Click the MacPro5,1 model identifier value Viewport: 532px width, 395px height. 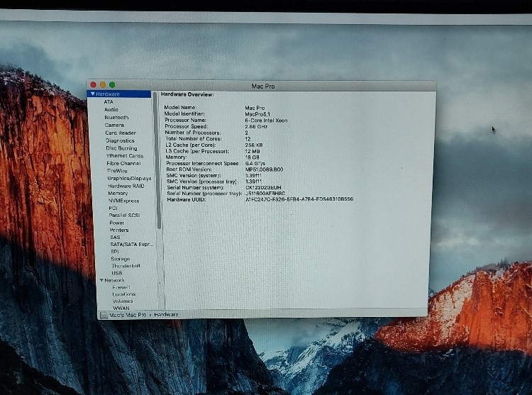coord(257,114)
